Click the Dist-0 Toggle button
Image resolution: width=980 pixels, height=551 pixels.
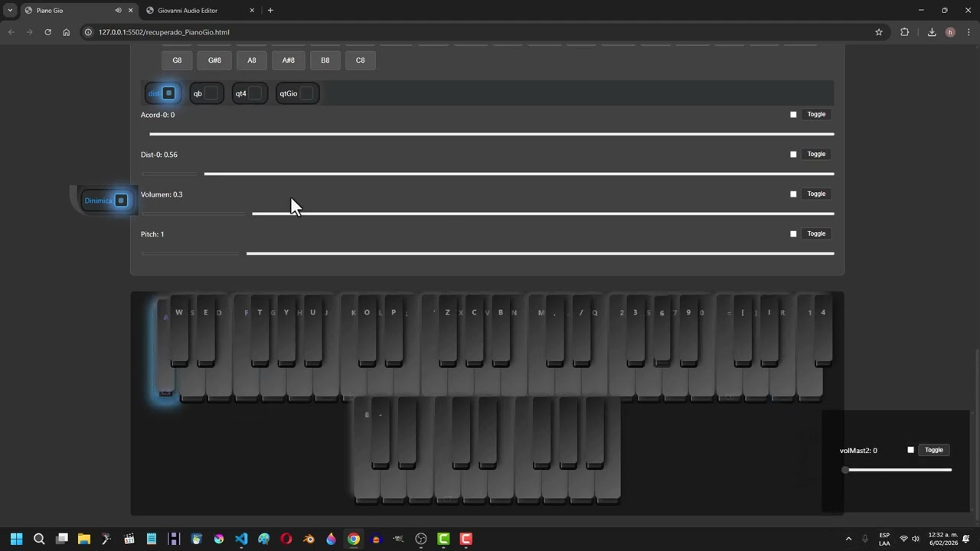(817, 154)
